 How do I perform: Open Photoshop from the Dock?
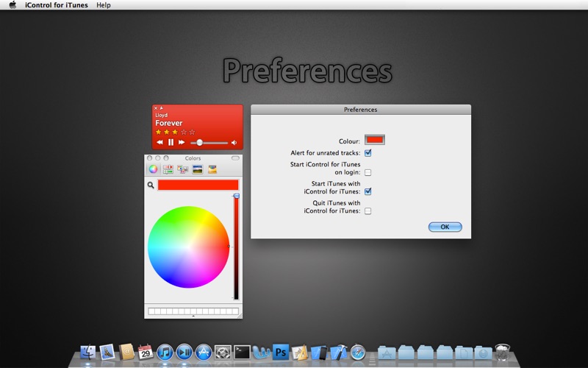pyautogui.click(x=280, y=352)
